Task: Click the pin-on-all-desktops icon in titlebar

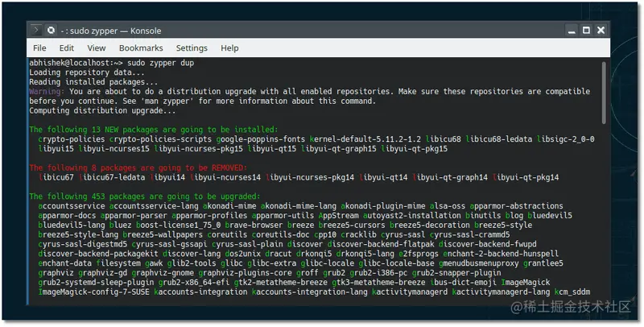Action: [51, 30]
